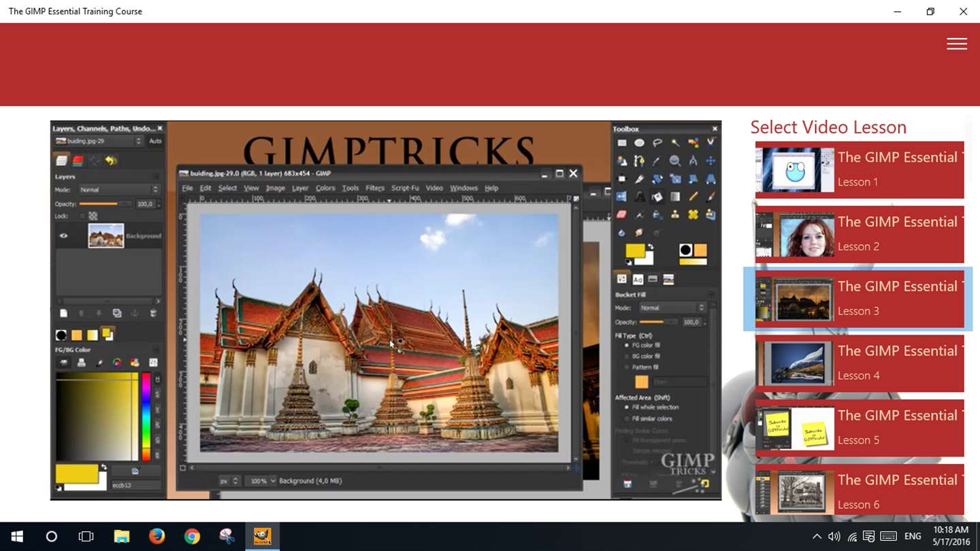Image resolution: width=980 pixels, height=551 pixels.
Task: Open the buiding.jpg-29 image selector dropdown
Action: pos(99,141)
